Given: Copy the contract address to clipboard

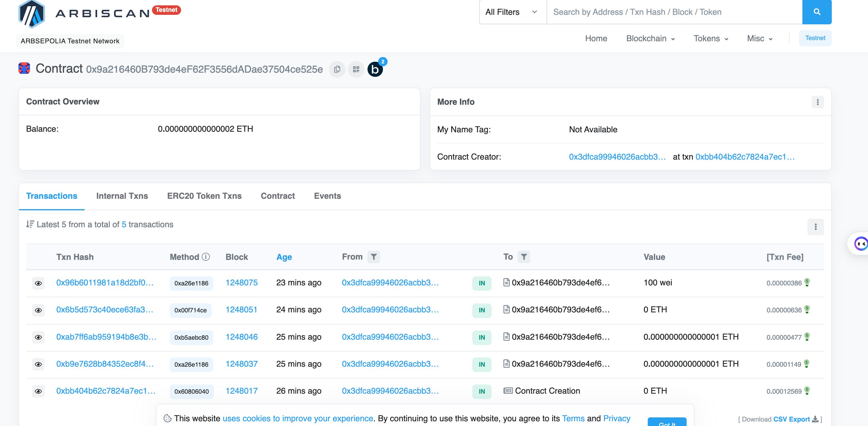Looking at the screenshot, I should coord(337,69).
